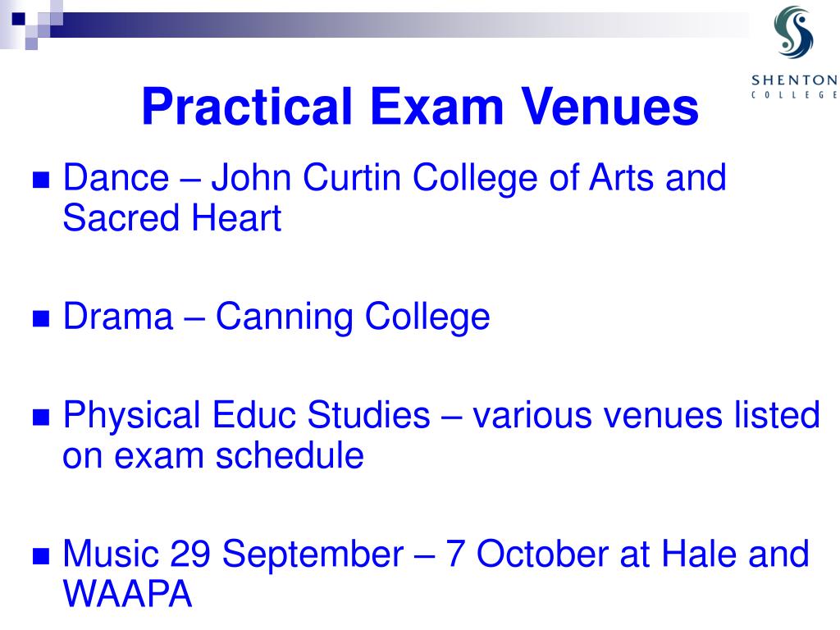Click the word Drama

point(118,316)
